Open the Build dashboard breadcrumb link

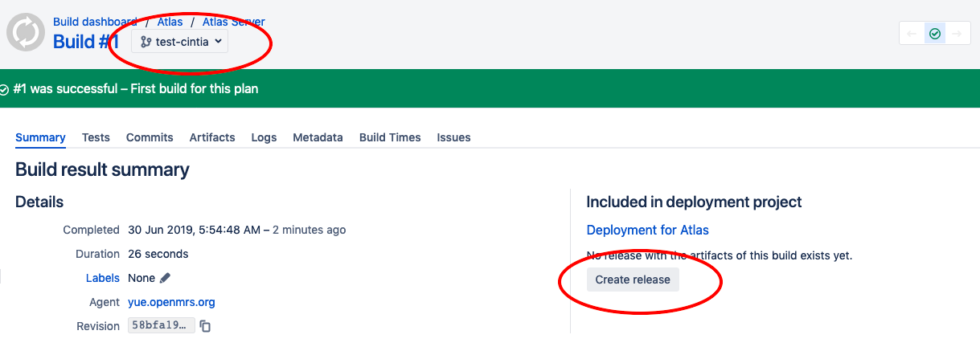tap(95, 22)
